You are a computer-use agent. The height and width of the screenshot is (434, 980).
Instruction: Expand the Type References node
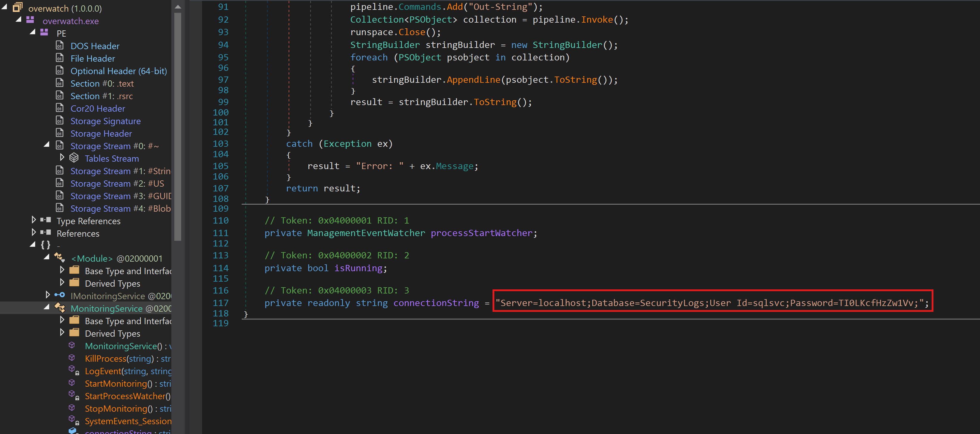(33, 220)
